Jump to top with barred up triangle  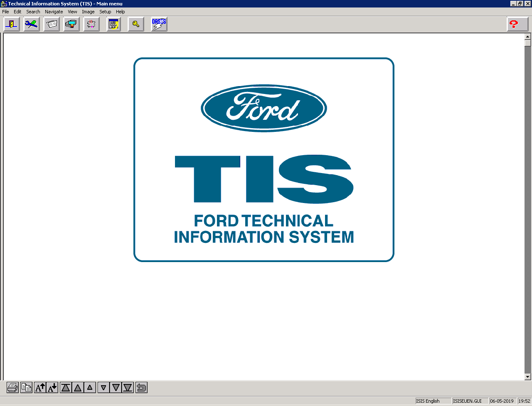pos(66,388)
